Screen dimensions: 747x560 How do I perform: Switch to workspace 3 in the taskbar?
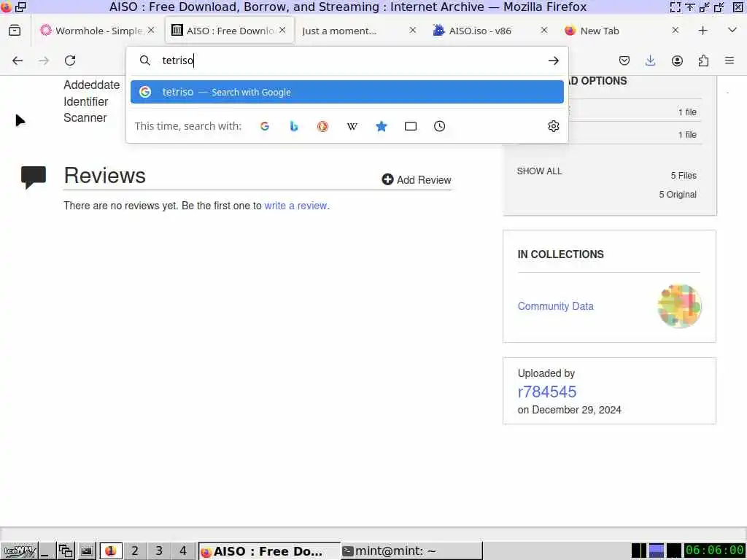click(159, 551)
